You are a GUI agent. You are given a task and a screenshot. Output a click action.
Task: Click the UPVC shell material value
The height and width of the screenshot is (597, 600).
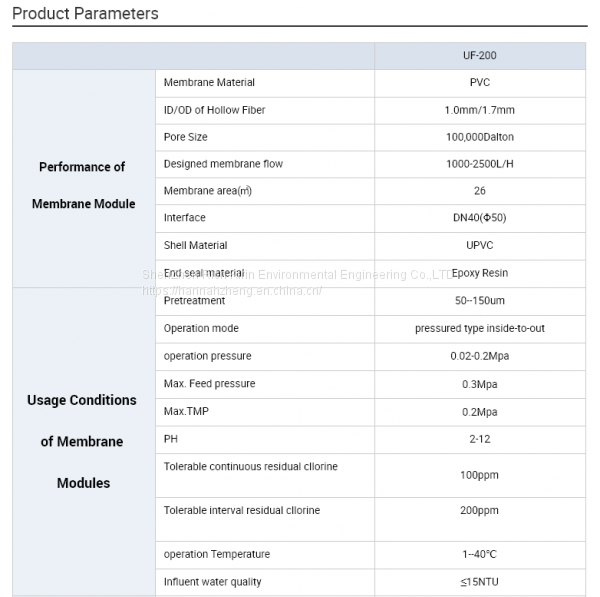point(479,245)
